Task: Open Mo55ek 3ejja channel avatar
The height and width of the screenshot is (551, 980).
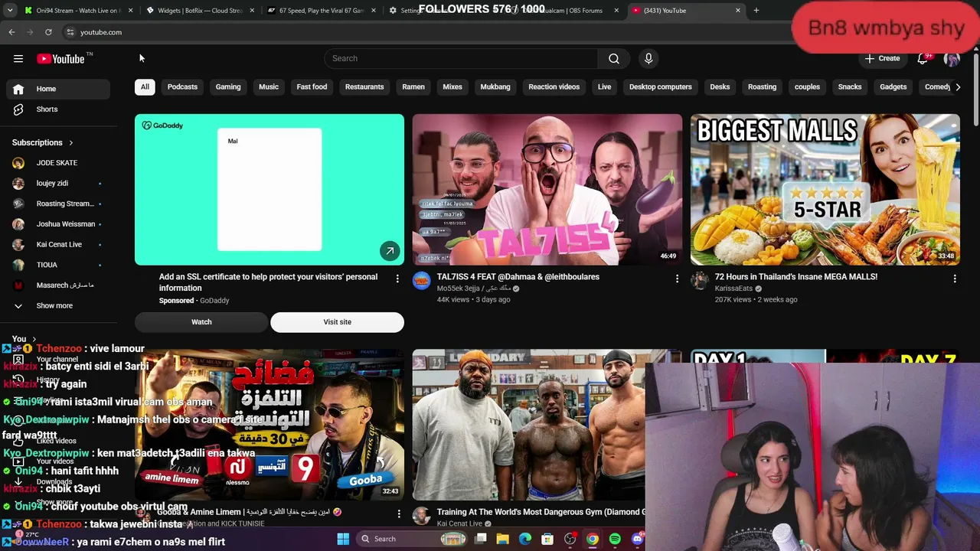Action: [x=422, y=281]
